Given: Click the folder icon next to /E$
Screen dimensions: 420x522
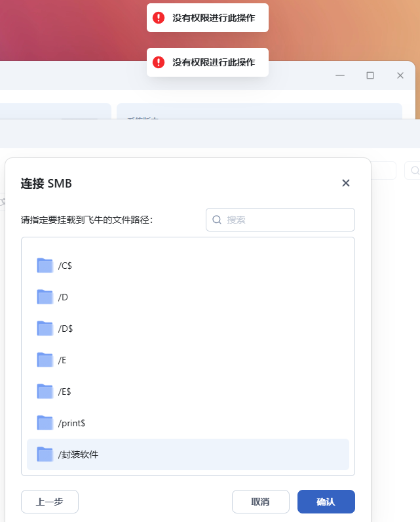Looking at the screenshot, I should 45,391.
